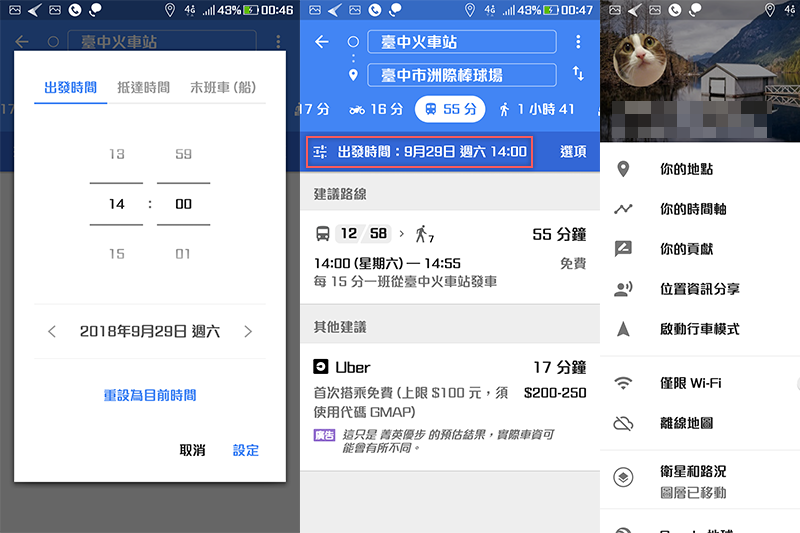This screenshot has height=533, width=800.
Task: Select motorcycle mode 16 分
Action: tap(376, 109)
